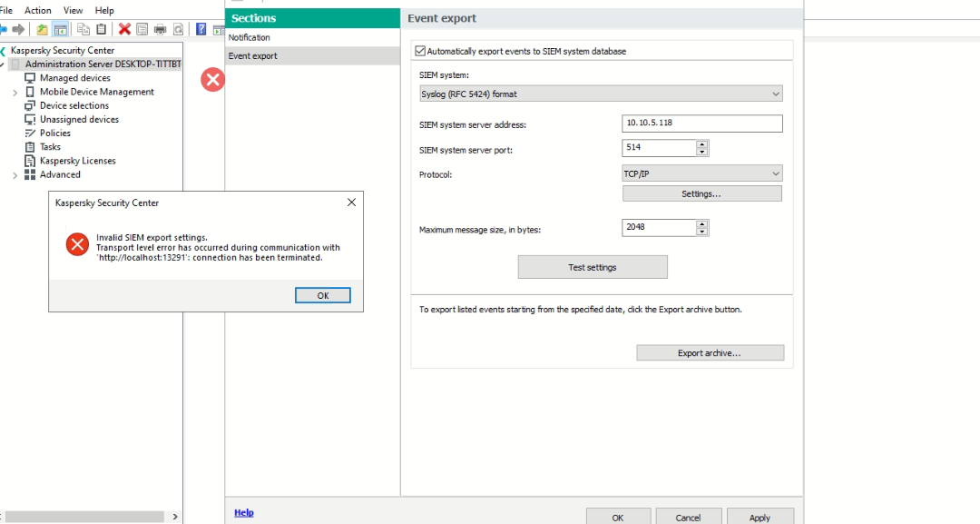
Task: Click the Managed devices monitor icon
Action: [29, 78]
